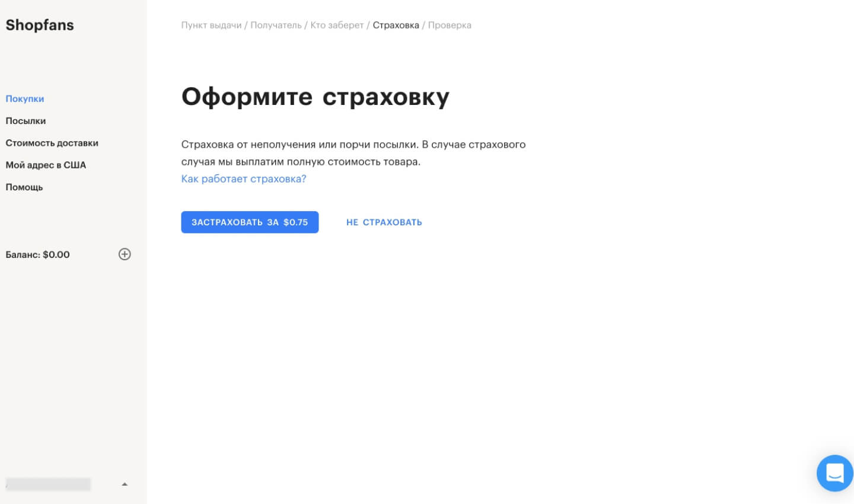Click the Оформите страховку heading
854x504 pixels.
click(x=315, y=97)
